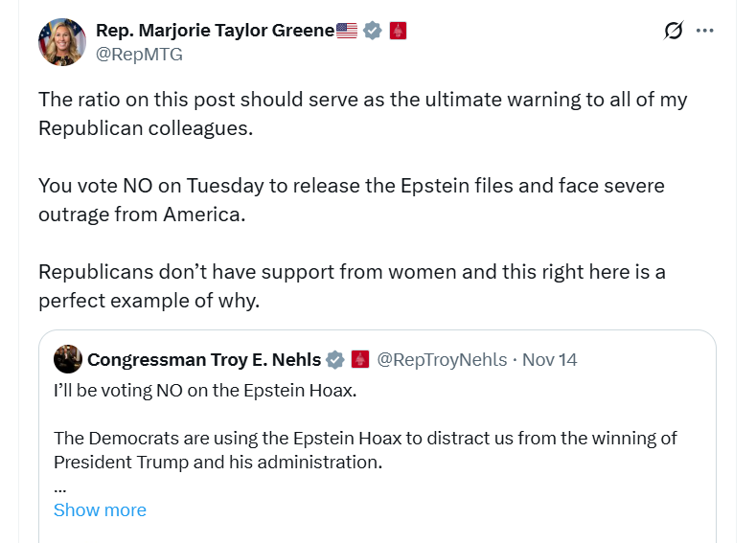The image size is (756, 543).
Task: Click the American flag emoji after the name
Action: [x=347, y=31]
